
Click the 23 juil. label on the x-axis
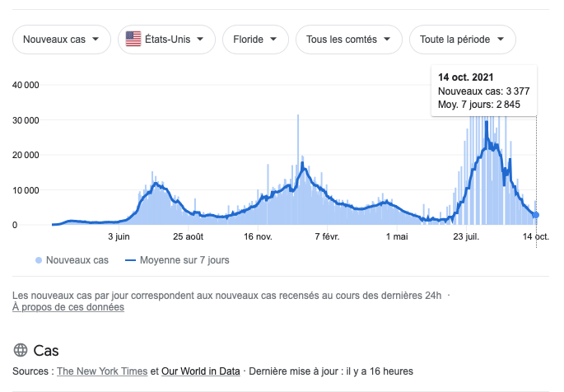466,236
